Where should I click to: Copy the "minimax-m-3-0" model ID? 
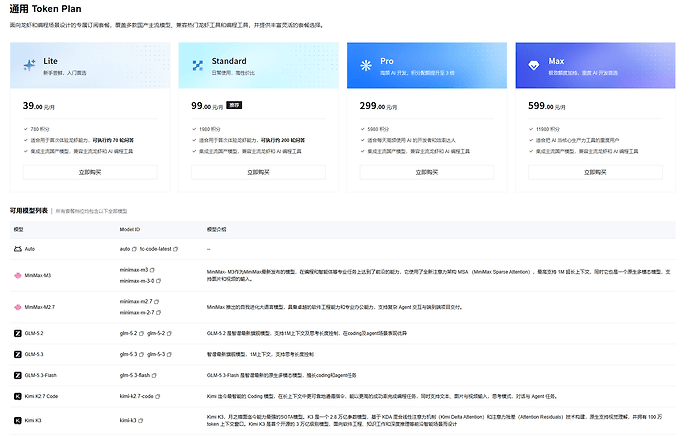158,281
